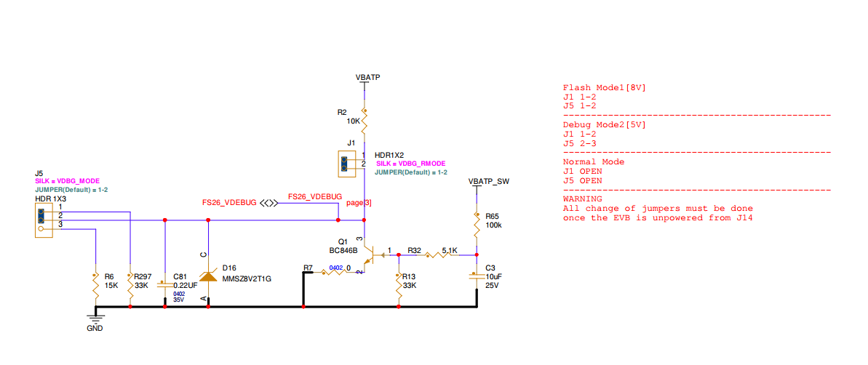Select the C3 10uF capacitor symbol
The image size is (868, 365).
[x=476, y=276]
